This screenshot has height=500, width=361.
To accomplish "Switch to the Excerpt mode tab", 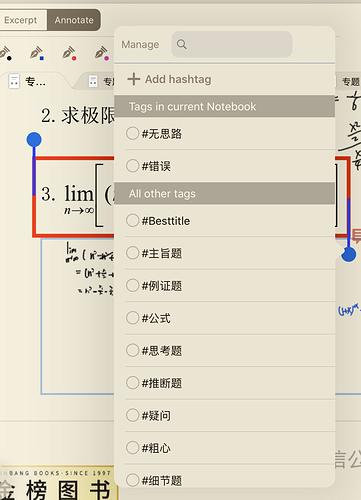I will [21, 20].
